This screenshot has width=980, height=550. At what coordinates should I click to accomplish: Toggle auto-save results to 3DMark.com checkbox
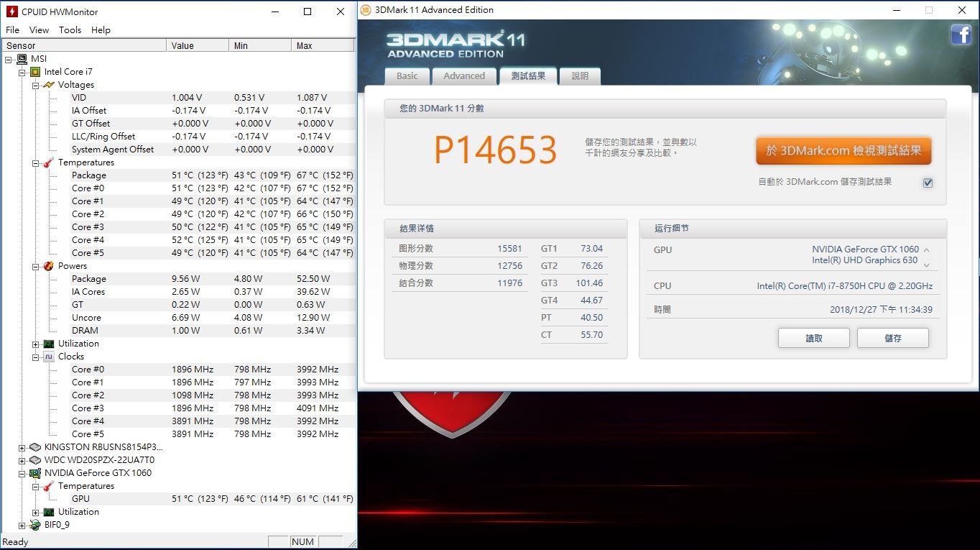tap(928, 183)
